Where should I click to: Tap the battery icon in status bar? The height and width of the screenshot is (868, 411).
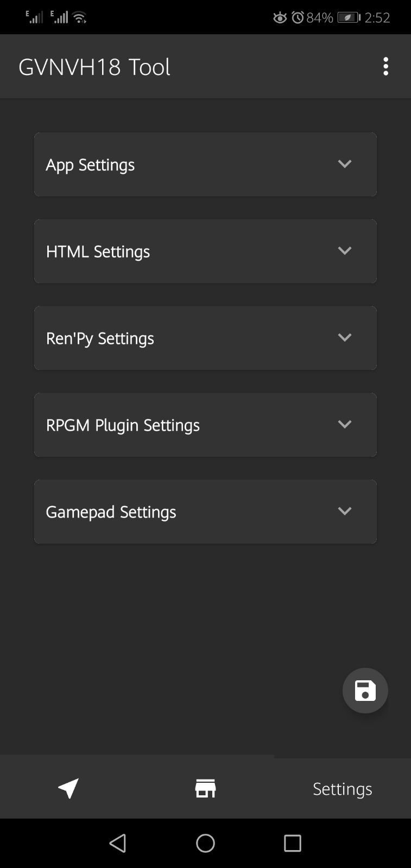point(348,18)
